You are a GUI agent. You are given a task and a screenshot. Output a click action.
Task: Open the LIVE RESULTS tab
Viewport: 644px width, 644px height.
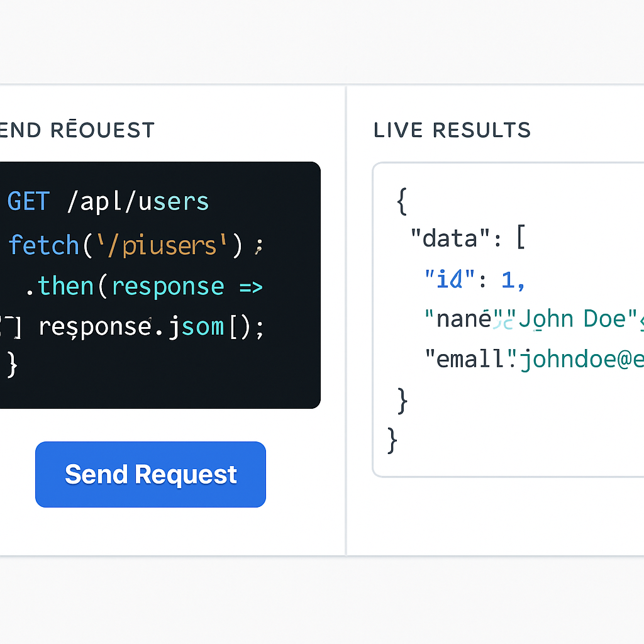tap(452, 130)
